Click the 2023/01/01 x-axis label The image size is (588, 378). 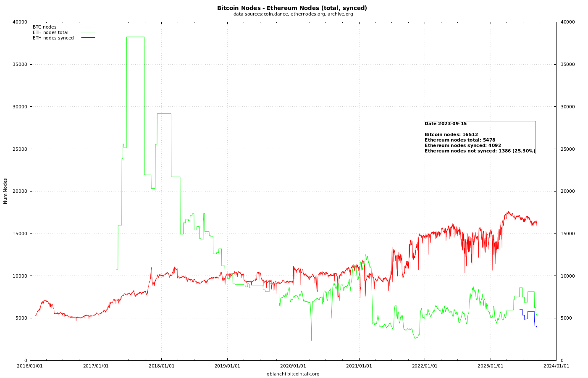[x=491, y=366]
